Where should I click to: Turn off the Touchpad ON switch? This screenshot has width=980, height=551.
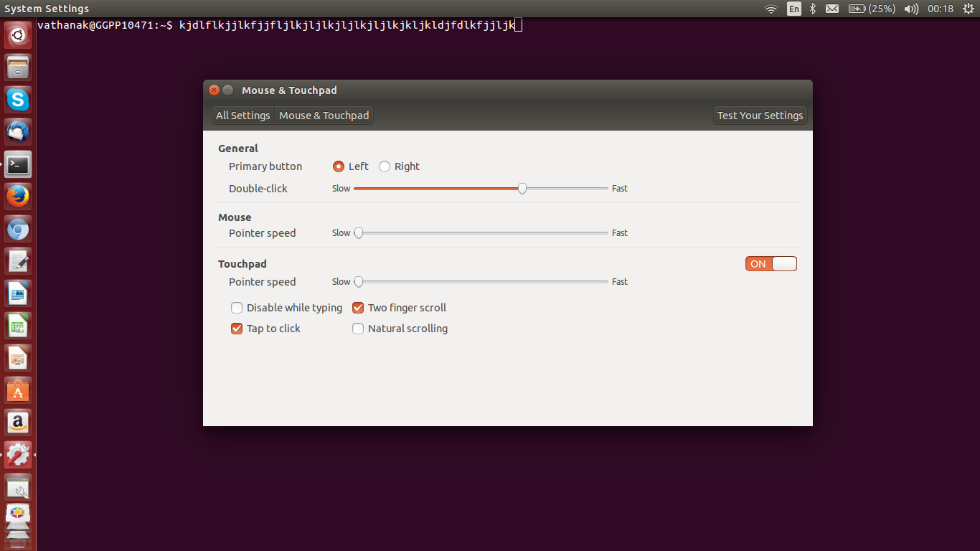[771, 264]
